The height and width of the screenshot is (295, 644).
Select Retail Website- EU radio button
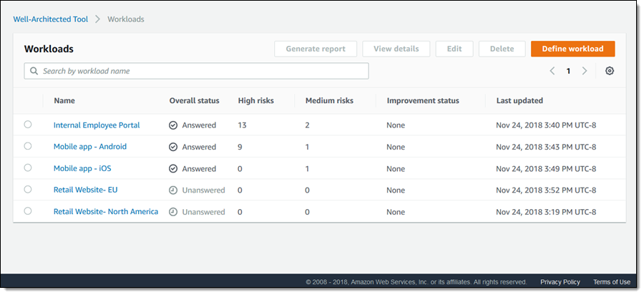[28, 190]
